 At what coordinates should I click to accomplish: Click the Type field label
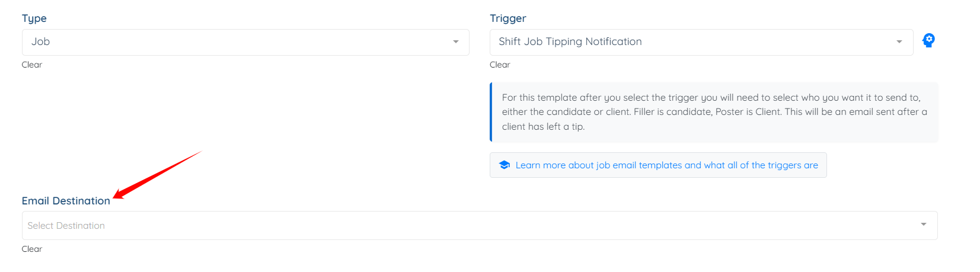click(x=34, y=18)
